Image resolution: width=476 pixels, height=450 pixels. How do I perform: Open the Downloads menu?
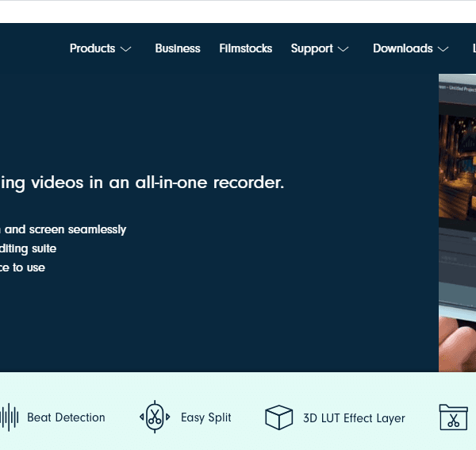point(403,48)
